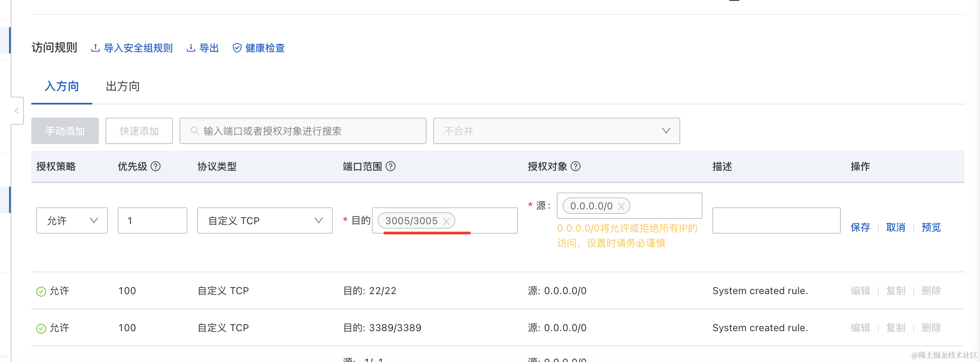This screenshot has height=362, width=980.
Task: Click the export download icon
Action: pyautogui.click(x=191, y=48)
